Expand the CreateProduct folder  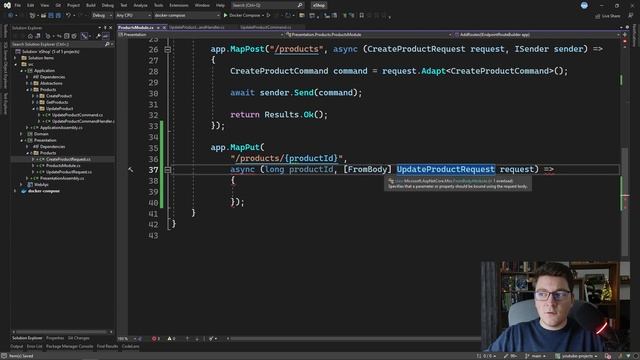click(33, 96)
